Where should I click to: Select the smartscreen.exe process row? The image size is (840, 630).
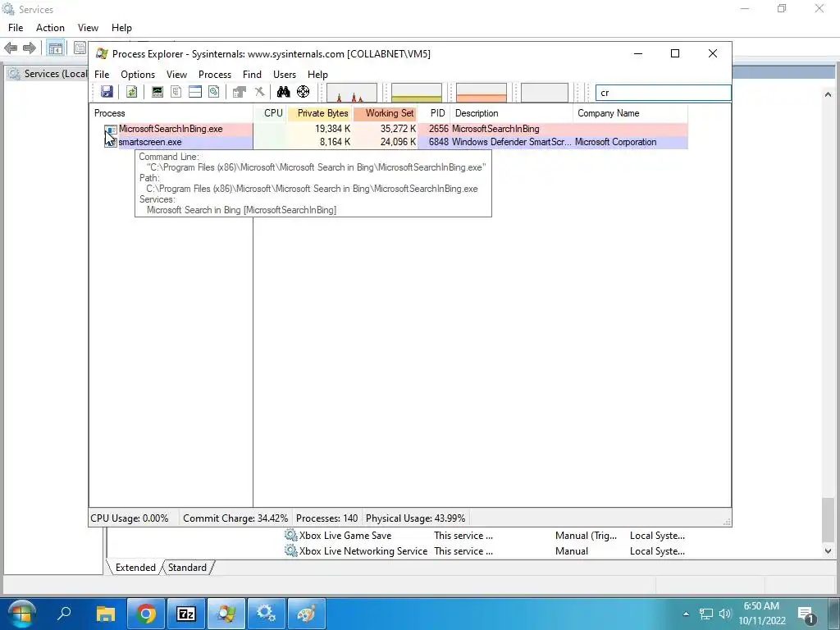tap(389, 142)
